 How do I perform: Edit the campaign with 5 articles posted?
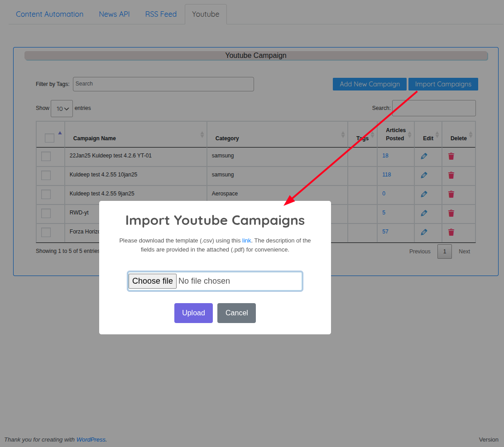424,213
